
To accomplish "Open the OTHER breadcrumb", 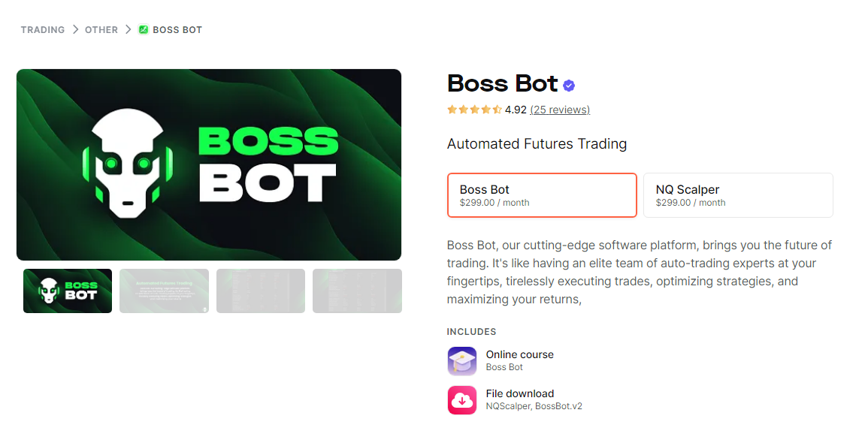I will [101, 29].
